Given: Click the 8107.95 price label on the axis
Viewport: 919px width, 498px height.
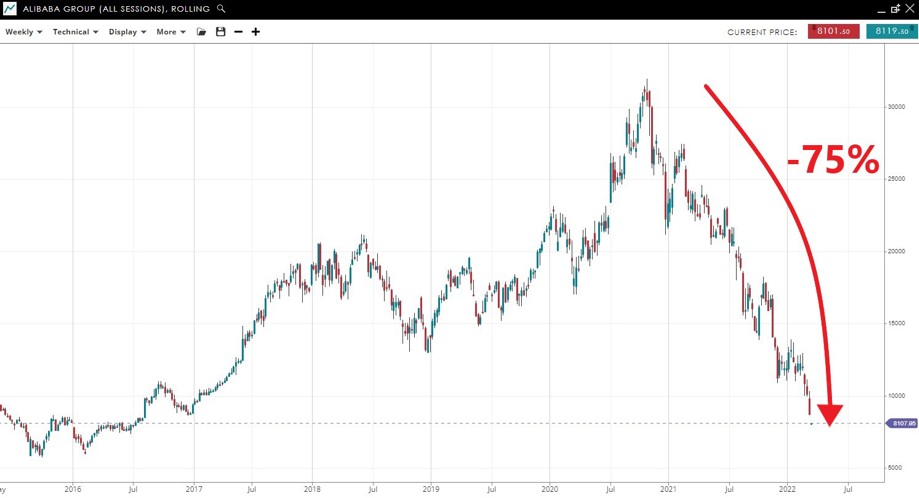Looking at the screenshot, I should tap(901, 424).
